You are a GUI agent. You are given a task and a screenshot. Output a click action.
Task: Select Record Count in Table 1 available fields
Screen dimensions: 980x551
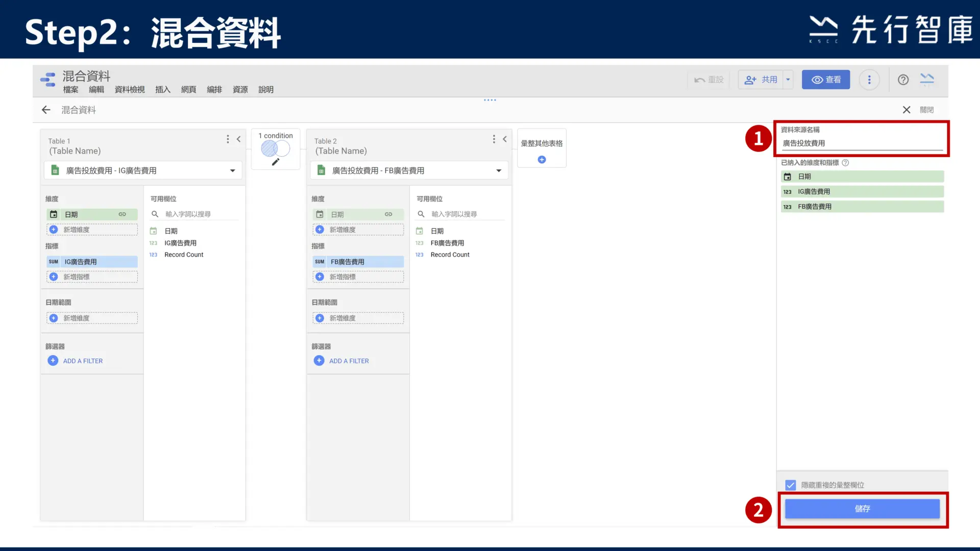tap(184, 255)
